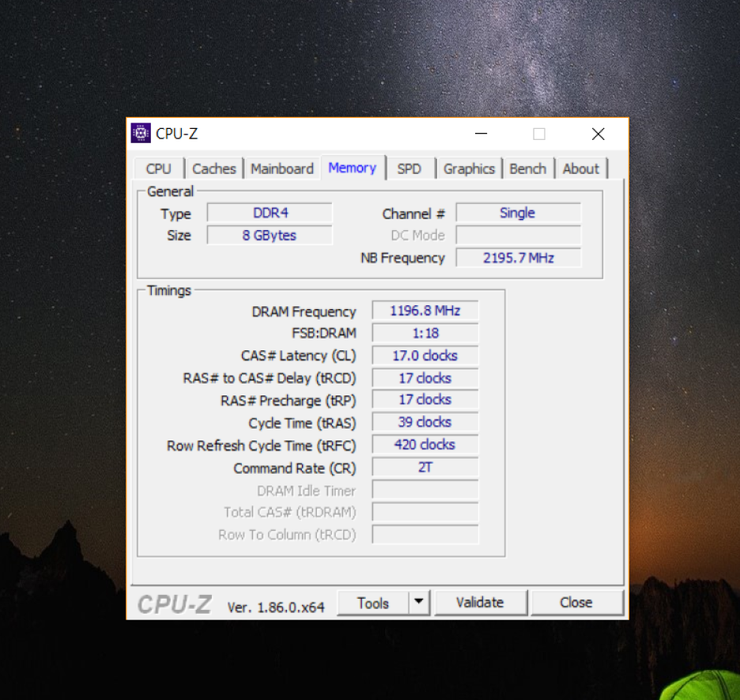
Task: Click the 8 GBytes size value
Action: point(270,235)
